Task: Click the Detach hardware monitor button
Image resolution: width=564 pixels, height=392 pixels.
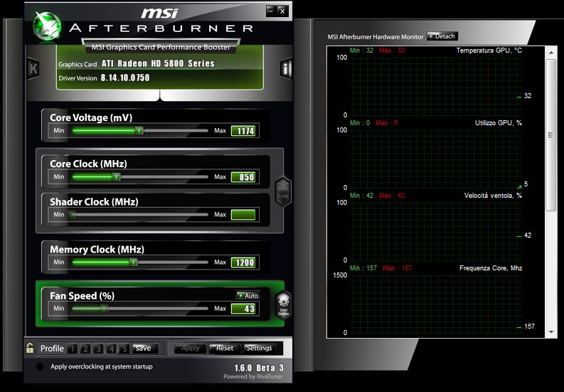Action: pos(442,36)
